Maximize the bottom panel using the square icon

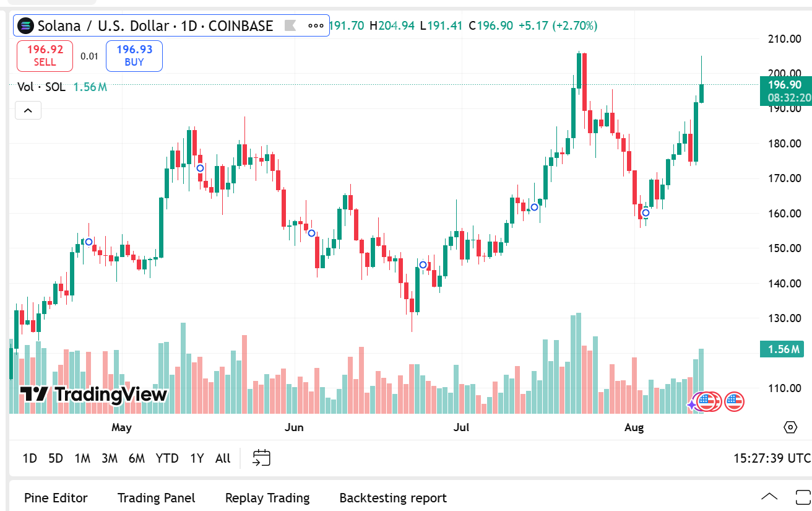click(x=804, y=497)
